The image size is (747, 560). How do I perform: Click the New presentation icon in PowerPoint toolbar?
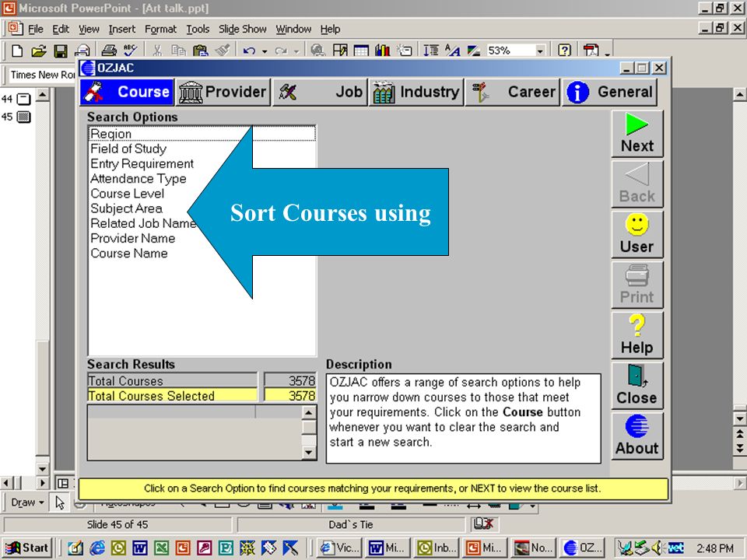(x=17, y=51)
